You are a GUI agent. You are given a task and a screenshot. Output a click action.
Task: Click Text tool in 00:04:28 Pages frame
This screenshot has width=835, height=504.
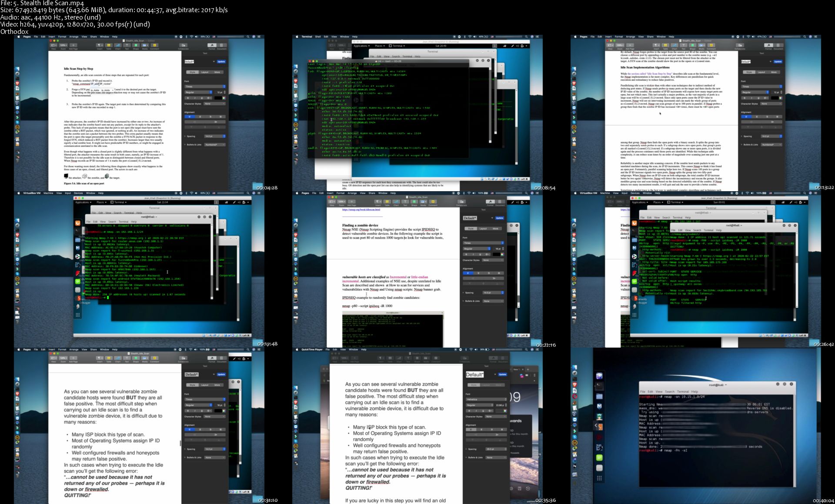pos(127,45)
